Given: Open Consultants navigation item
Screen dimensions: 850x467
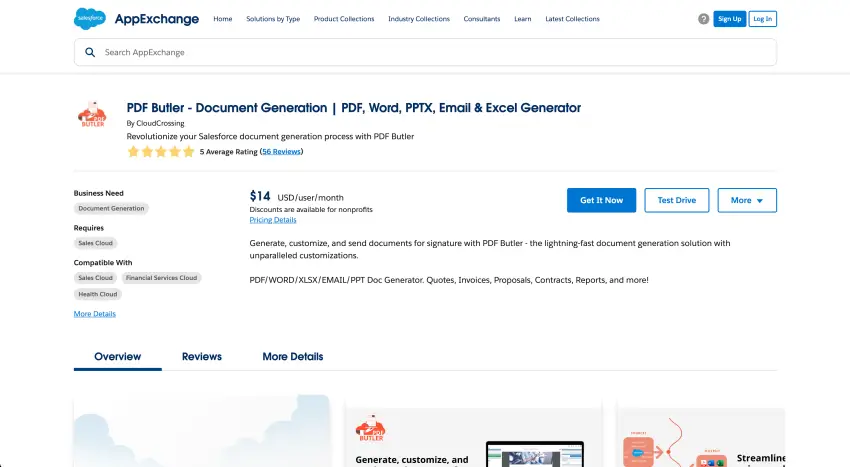Looking at the screenshot, I should tap(482, 19).
